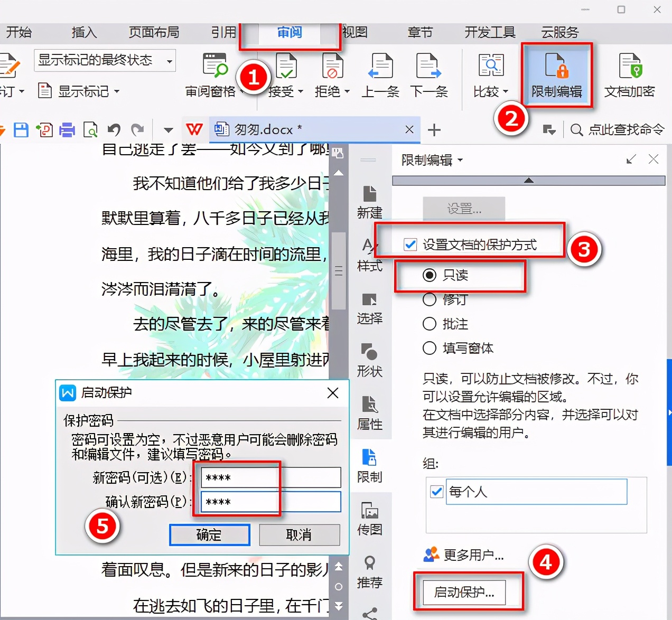Click 确定 in the 启动保护 dialog
Screen dimensions: 672x620
(x=209, y=534)
